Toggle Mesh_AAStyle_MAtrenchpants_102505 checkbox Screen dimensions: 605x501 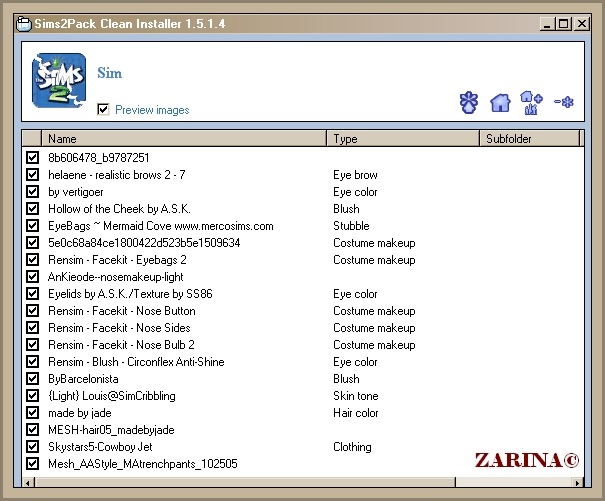pos(32,463)
